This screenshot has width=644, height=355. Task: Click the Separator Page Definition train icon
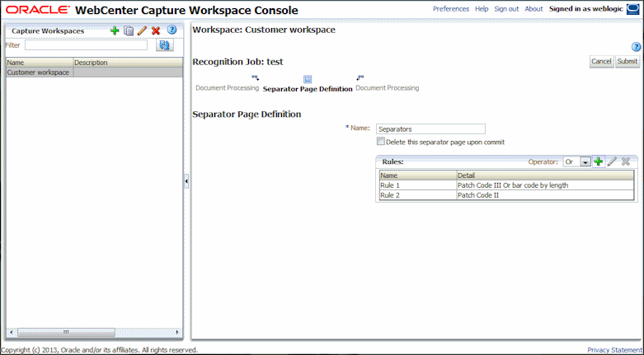(x=308, y=80)
